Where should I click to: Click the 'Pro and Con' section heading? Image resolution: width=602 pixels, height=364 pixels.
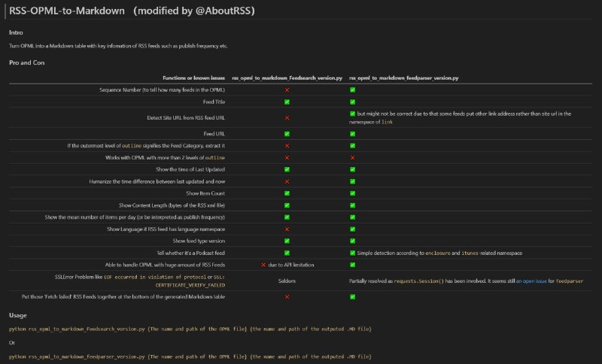[27, 62]
